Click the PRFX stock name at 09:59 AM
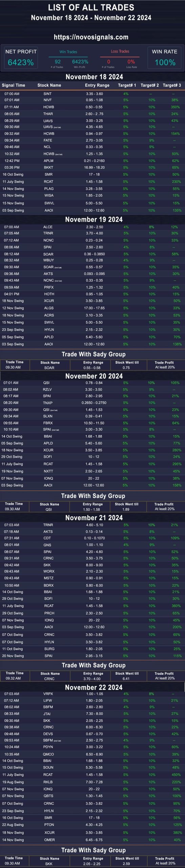Screen dimensions: 185x868 point(49,288)
